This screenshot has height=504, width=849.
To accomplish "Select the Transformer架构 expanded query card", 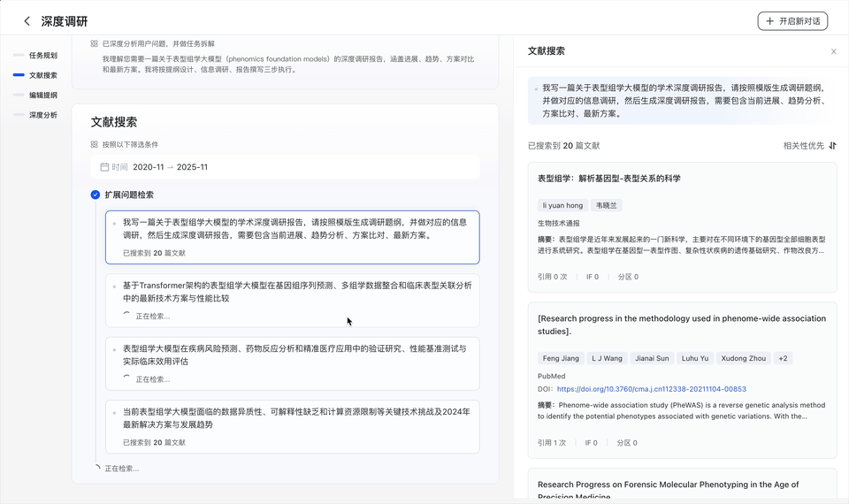I will click(x=292, y=301).
